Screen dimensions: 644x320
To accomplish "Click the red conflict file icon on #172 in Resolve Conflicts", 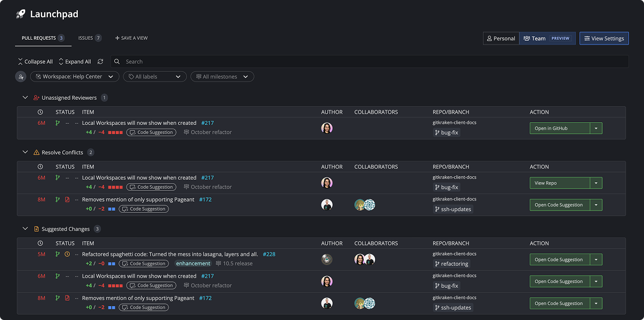I will [67, 199].
